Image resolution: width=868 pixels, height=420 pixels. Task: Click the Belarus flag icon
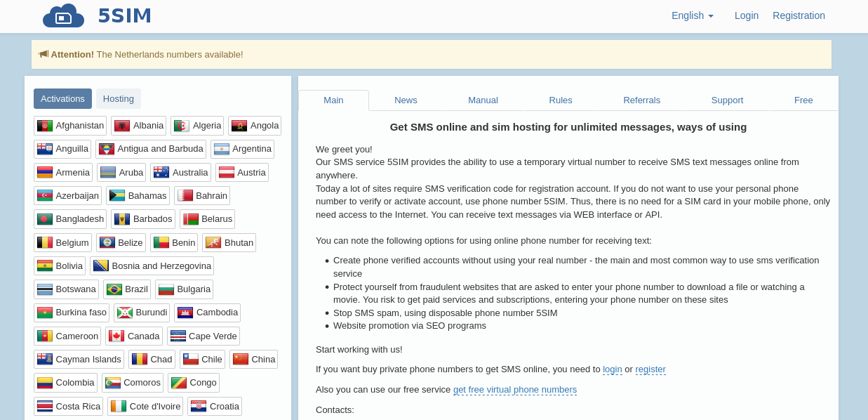[191, 219]
